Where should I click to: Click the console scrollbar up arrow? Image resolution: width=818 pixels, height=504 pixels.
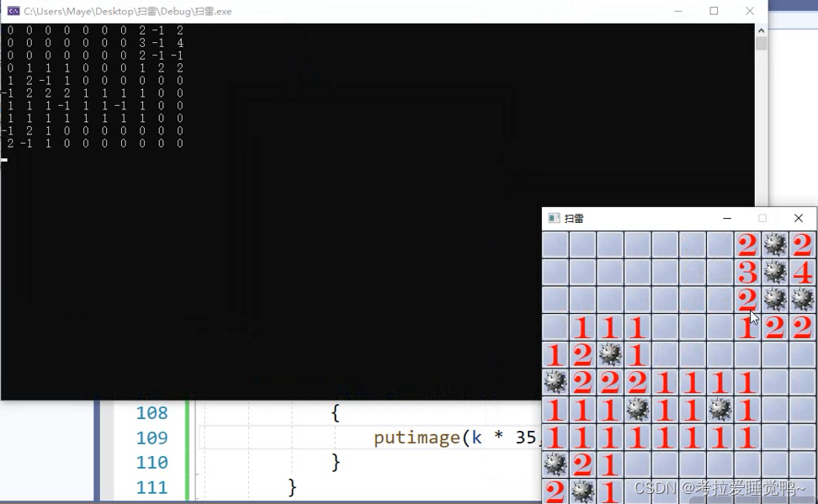point(761,30)
